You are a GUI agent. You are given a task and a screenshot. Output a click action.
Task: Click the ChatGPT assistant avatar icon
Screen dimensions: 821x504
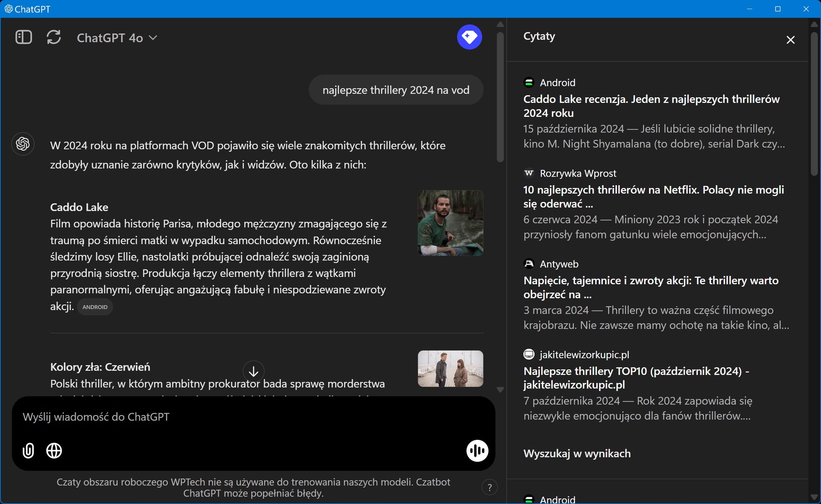coord(23,144)
